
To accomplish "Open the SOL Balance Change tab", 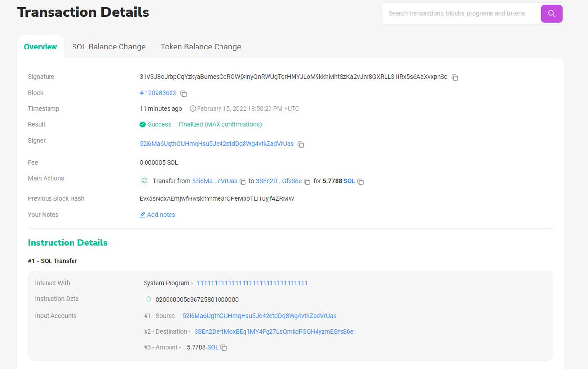I will point(109,47).
